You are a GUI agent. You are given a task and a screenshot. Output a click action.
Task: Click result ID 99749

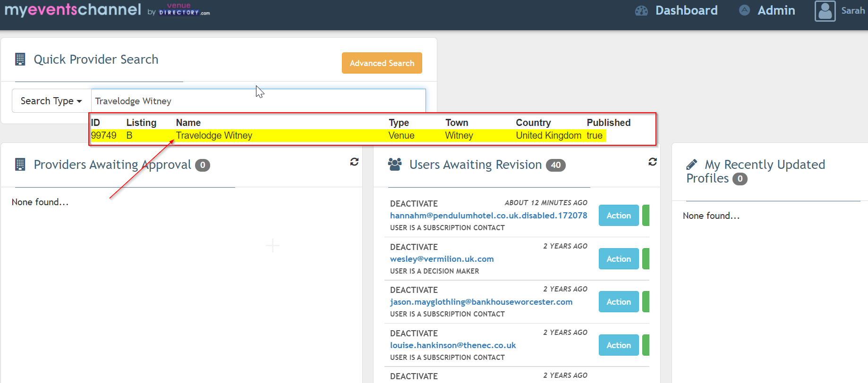click(103, 135)
